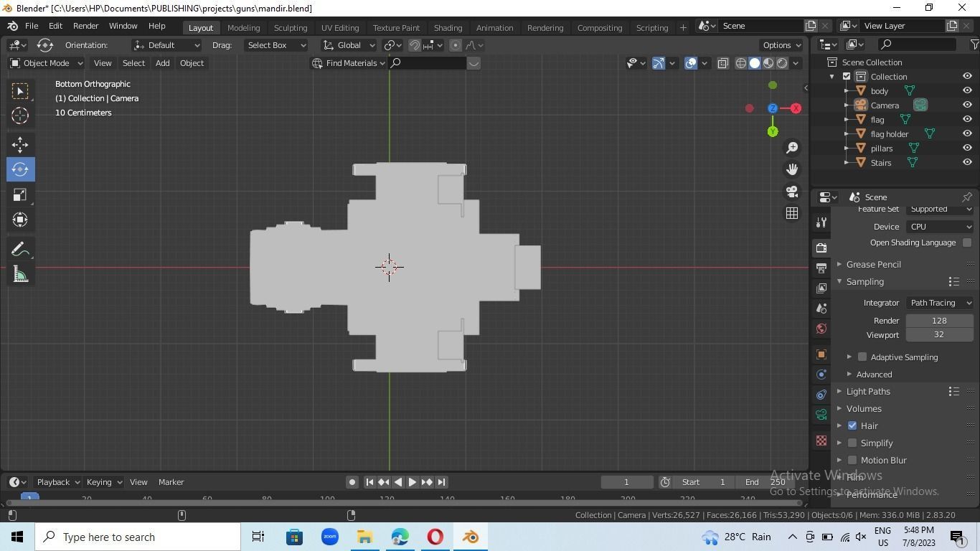980x551 pixels.
Task: Click the current frame field in the timeline
Action: [x=626, y=482]
